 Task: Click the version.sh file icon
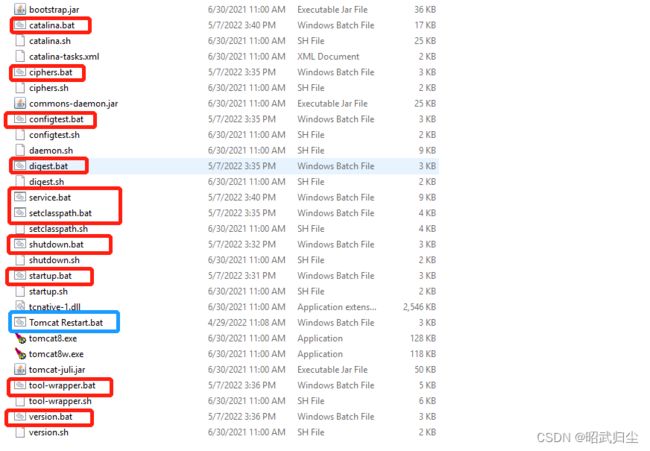pyautogui.click(x=20, y=432)
